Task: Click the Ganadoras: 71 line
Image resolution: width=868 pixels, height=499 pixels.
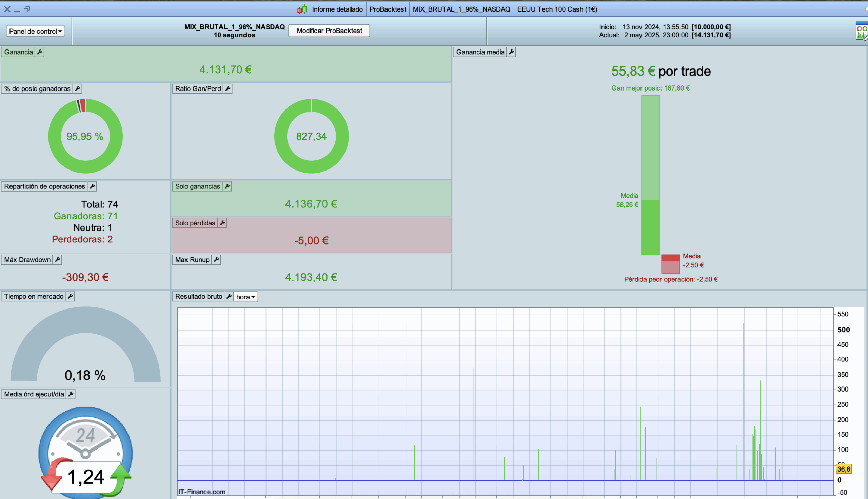Action: [x=86, y=216]
